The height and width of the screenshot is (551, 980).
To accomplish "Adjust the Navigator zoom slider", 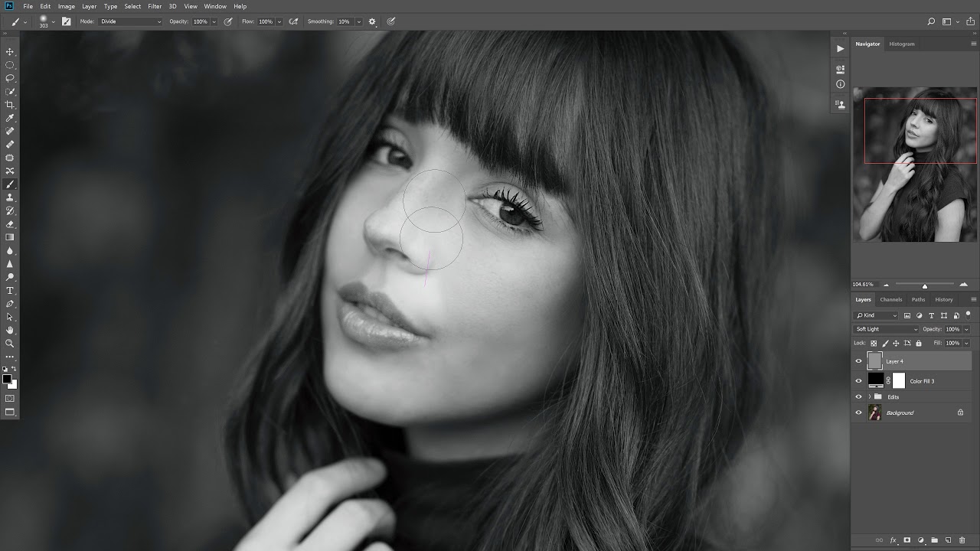I will [925, 285].
